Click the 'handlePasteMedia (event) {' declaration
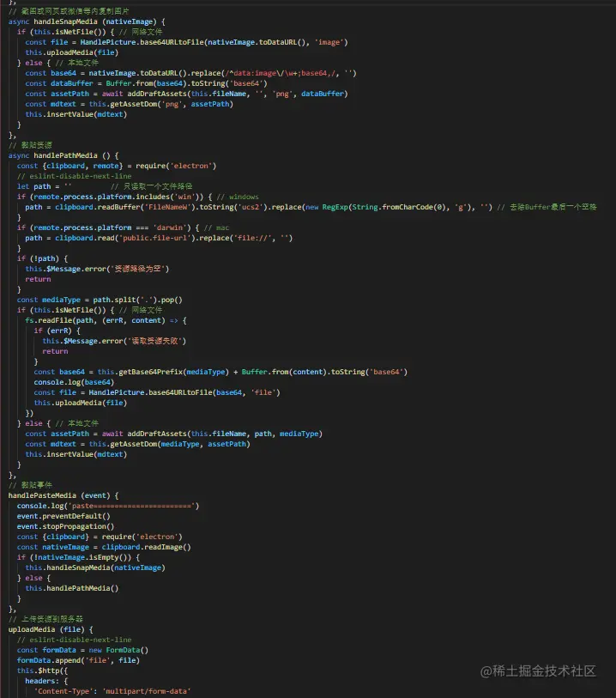 (x=63, y=495)
